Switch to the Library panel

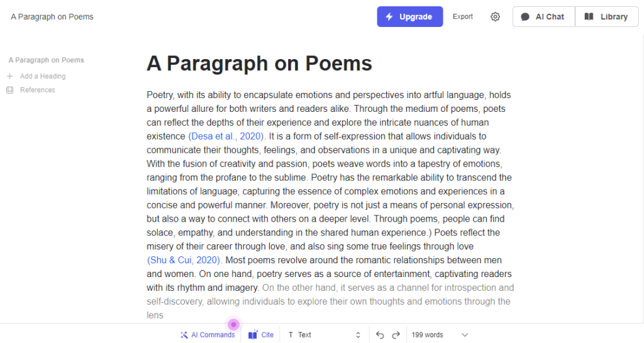click(606, 17)
